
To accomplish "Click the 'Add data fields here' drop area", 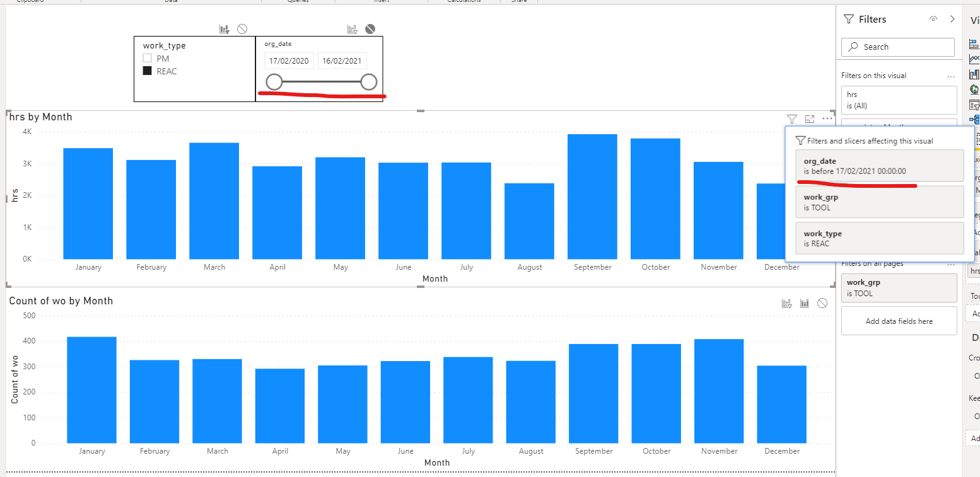I will coord(899,321).
